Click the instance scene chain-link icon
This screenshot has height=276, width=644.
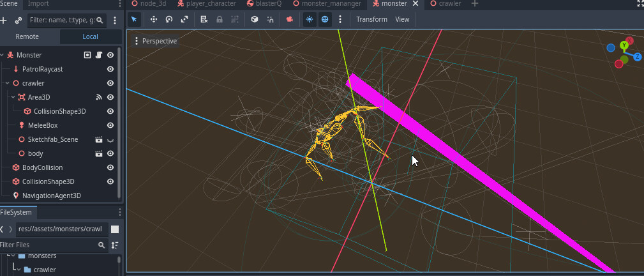[x=18, y=20]
